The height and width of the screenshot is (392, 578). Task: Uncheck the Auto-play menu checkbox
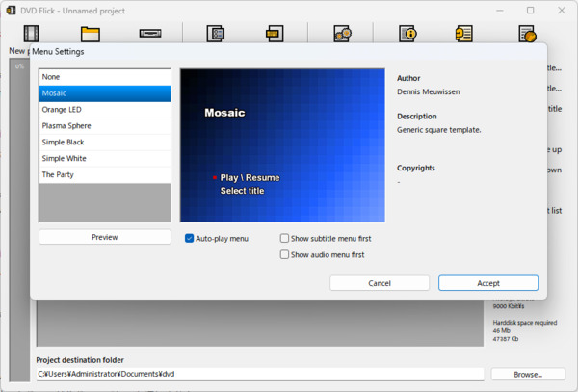[x=190, y=238]
